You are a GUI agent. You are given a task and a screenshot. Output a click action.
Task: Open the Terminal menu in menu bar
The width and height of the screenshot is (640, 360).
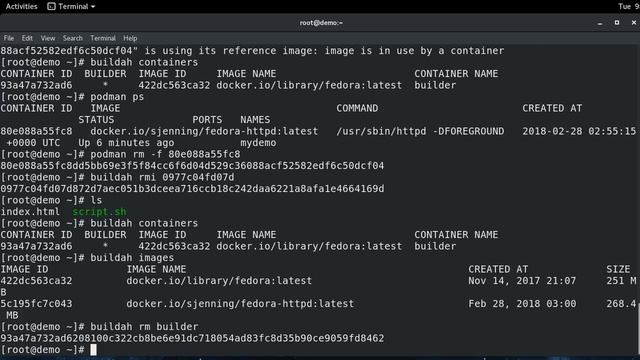pos(103,38)
